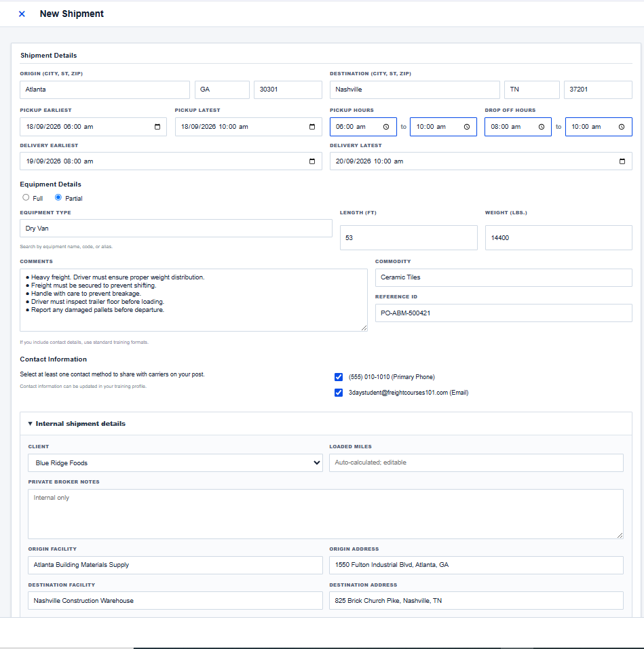Open clock picker for Drop Off Hours end
The width and height of the screenshot is (644, 649).
[622, 127]
